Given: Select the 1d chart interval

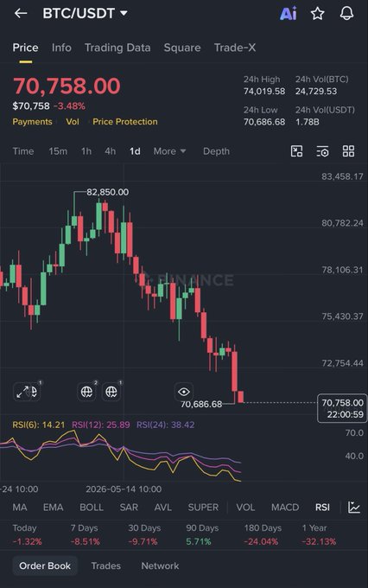Looking at the screenshot, I should point(135,151).
